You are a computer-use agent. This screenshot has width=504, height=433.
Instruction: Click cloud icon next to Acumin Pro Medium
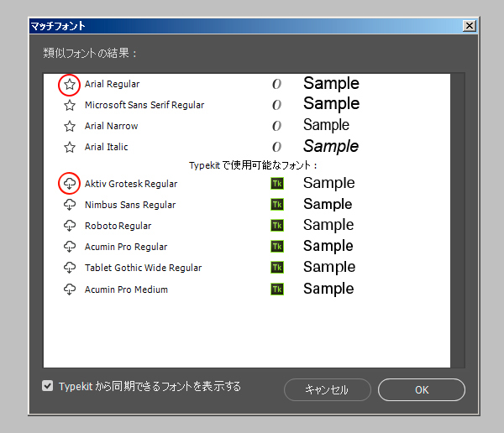[70, 290]
